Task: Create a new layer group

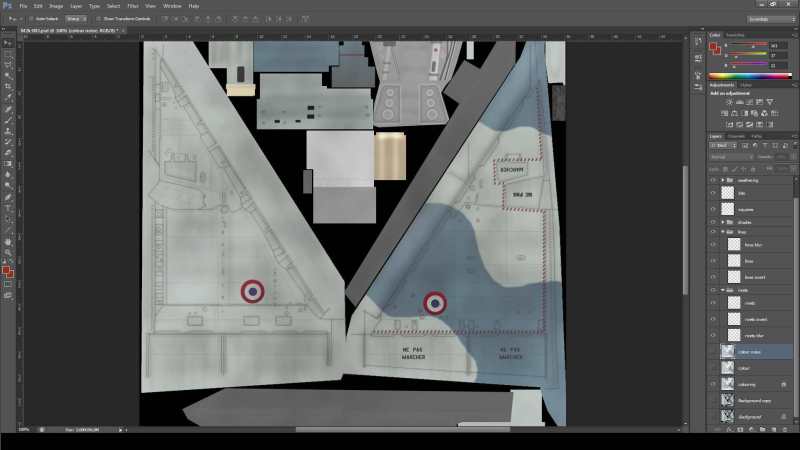Action: (762, 430)
